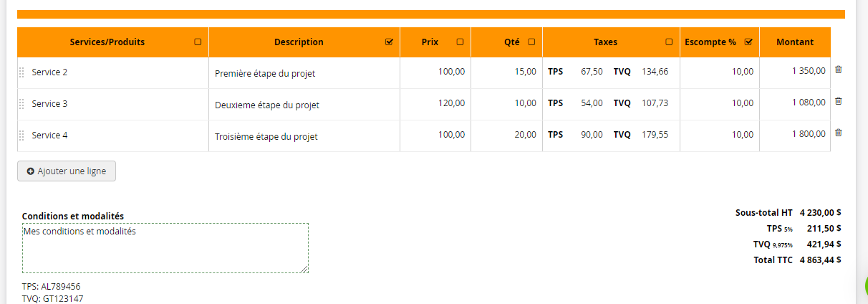This screenshot has width=868, height=304.
Task: Toggle the Qté column checkbox
Action: tap(531, 42)
